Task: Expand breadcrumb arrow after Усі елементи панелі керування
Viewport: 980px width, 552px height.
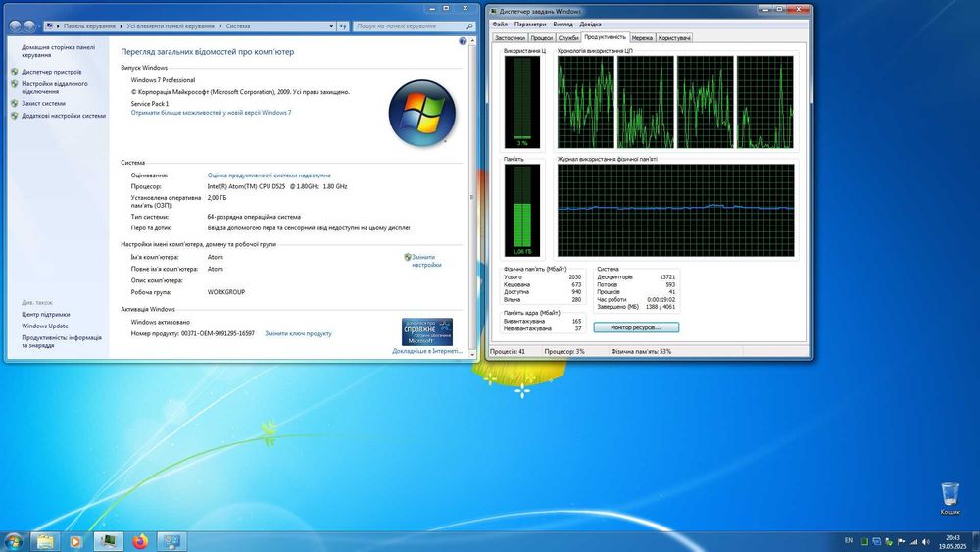Action: (220, 26)
